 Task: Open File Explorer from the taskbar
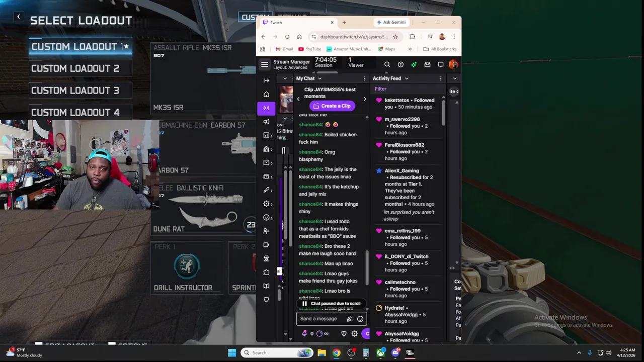click(321, 352)
